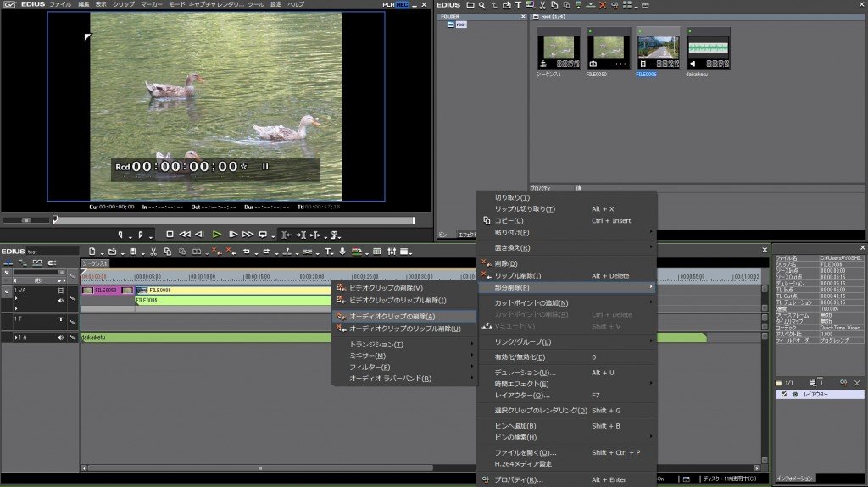Choose オーディオクリップの削除(A) in submenu
The width and height of the screenshot is (868, 487).
coord(404,317)
